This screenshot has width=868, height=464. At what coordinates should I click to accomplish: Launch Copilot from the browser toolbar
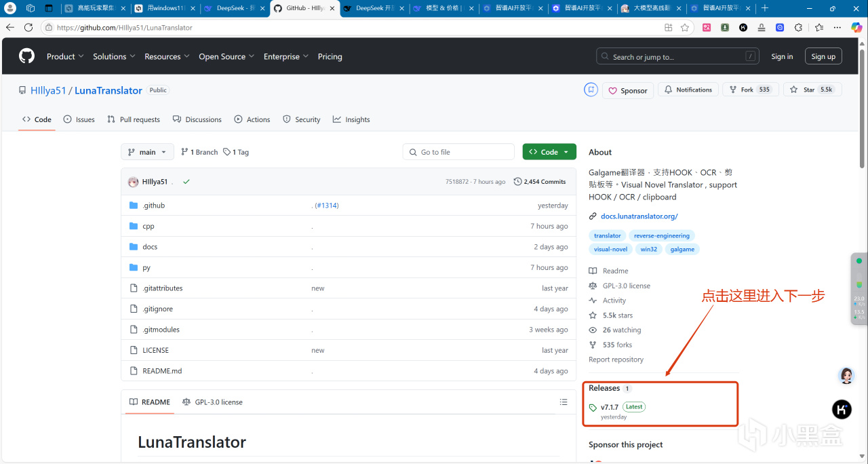coord(856,27)
